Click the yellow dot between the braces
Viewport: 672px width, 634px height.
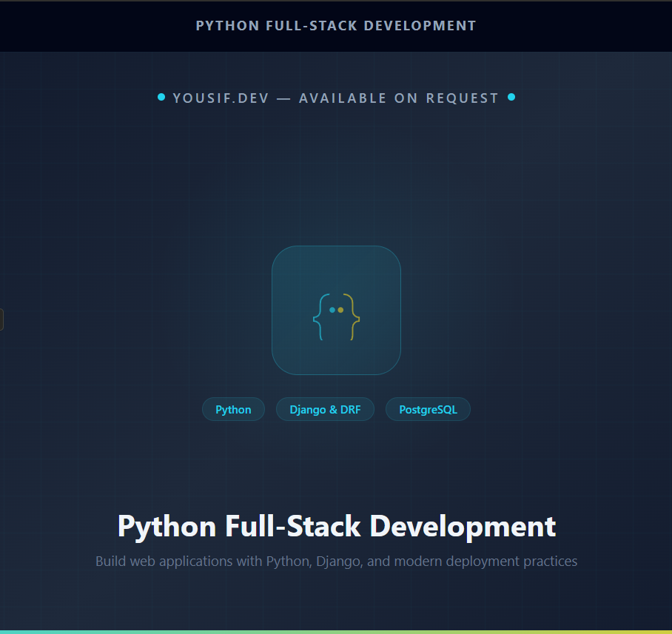pos(340,310)
